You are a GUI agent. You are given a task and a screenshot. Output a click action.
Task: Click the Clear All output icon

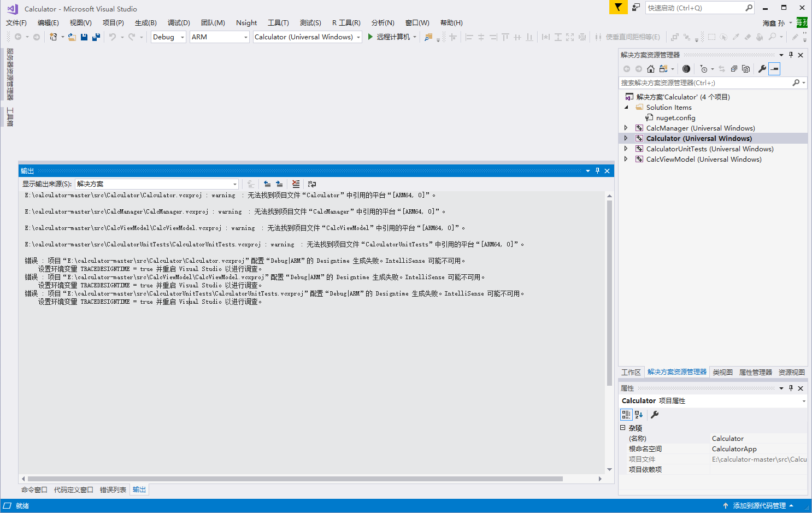tap(296, 184)
